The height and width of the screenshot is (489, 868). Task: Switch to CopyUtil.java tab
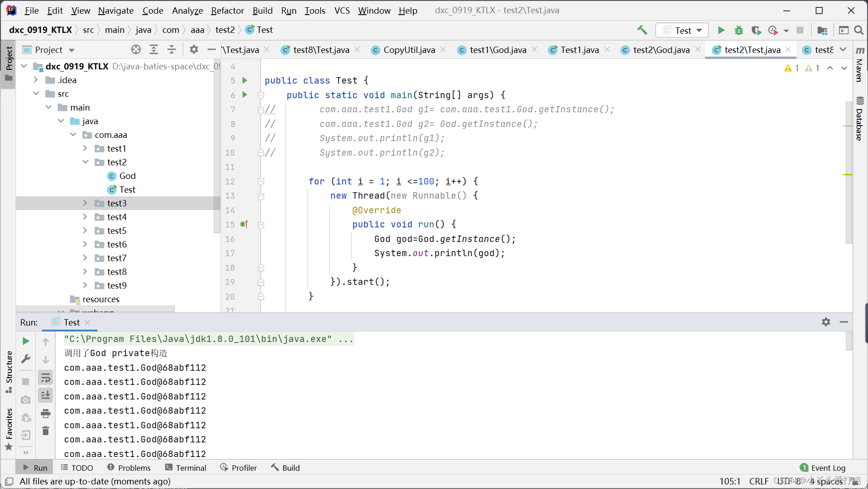[x=408, y=50]
